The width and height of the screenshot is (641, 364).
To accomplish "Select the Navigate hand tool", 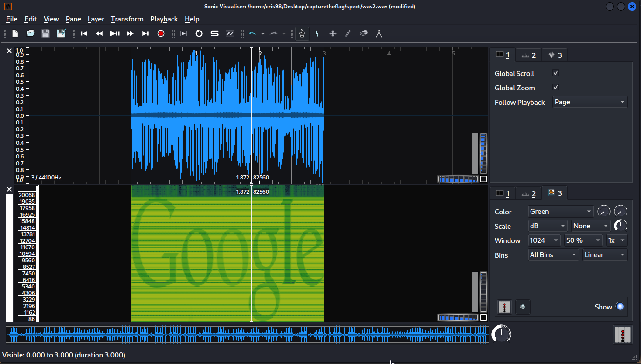I will point(302,34).
